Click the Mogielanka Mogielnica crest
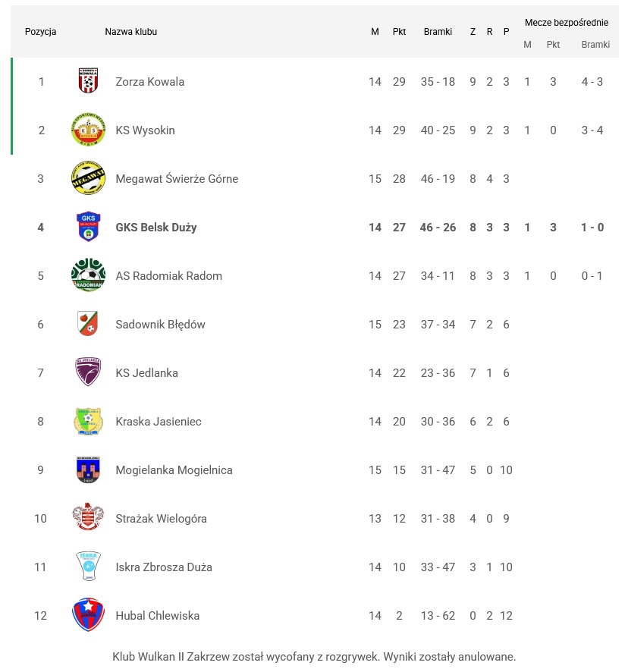Image resolution: width=628 pixels, height=672 pixels. coord(89,470)
